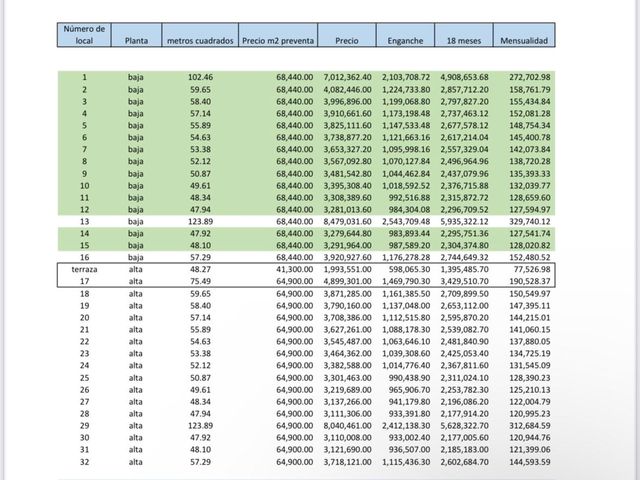Select 18 meses value 5,935,322.12
The height and width of the screenshot is (480, 640).
464,222
